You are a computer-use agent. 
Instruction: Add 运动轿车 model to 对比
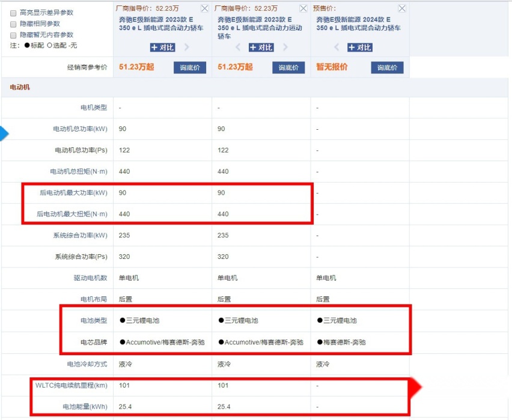(261, 47)
